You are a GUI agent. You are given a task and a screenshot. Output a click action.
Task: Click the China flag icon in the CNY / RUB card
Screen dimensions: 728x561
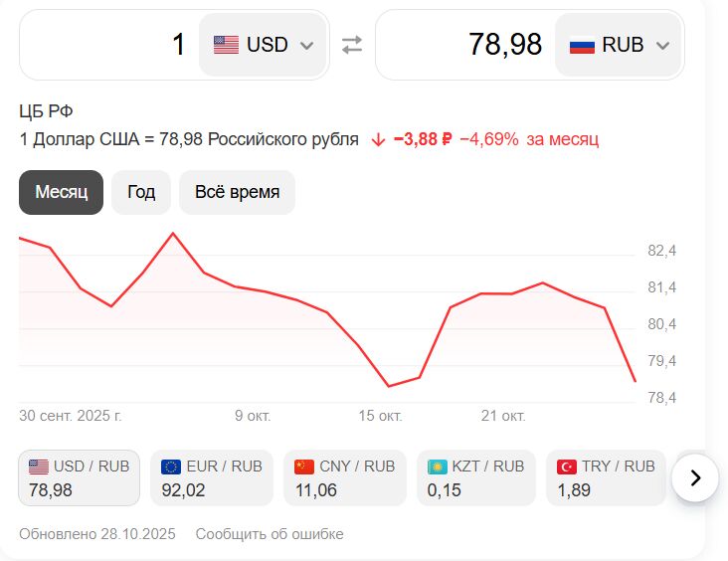tap(304, 466)
